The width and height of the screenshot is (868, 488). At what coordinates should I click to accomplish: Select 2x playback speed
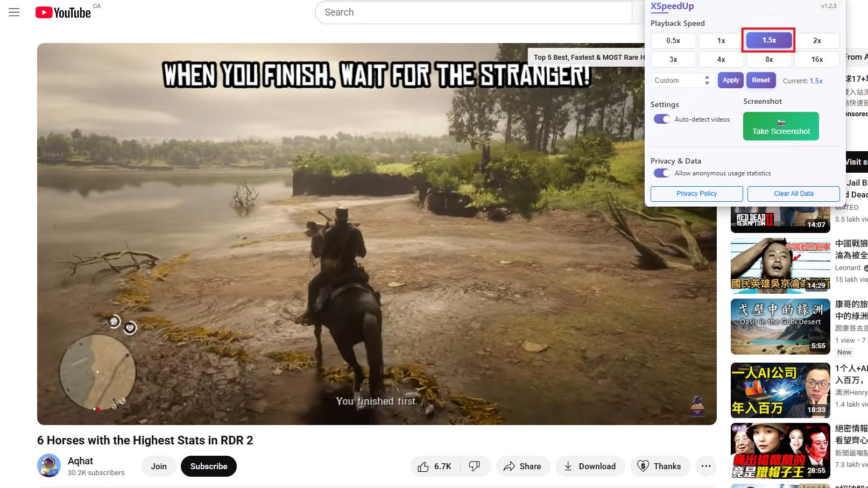click(x=817, y=40)
